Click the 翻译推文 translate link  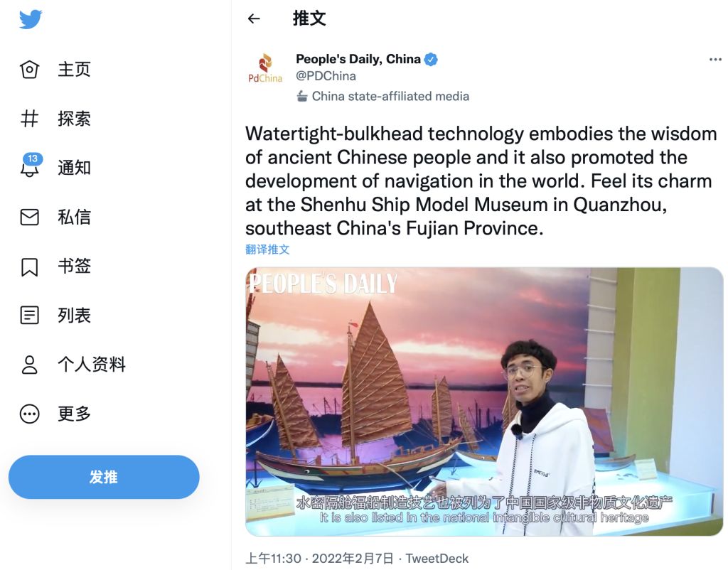(267, 249)
